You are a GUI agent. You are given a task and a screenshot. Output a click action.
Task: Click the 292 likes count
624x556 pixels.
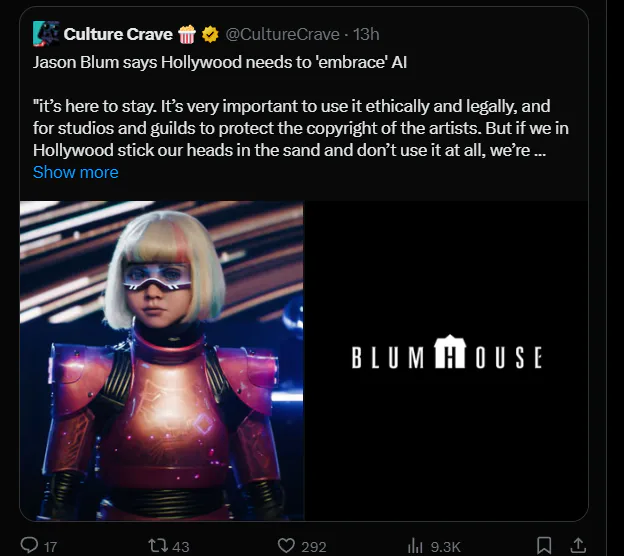coord(315,546)
